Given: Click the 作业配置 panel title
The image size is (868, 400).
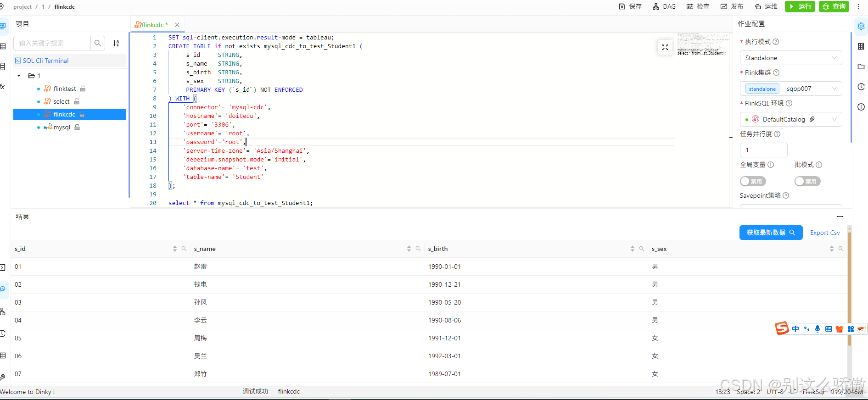Looking at the screenshot, I should [751, 24].
